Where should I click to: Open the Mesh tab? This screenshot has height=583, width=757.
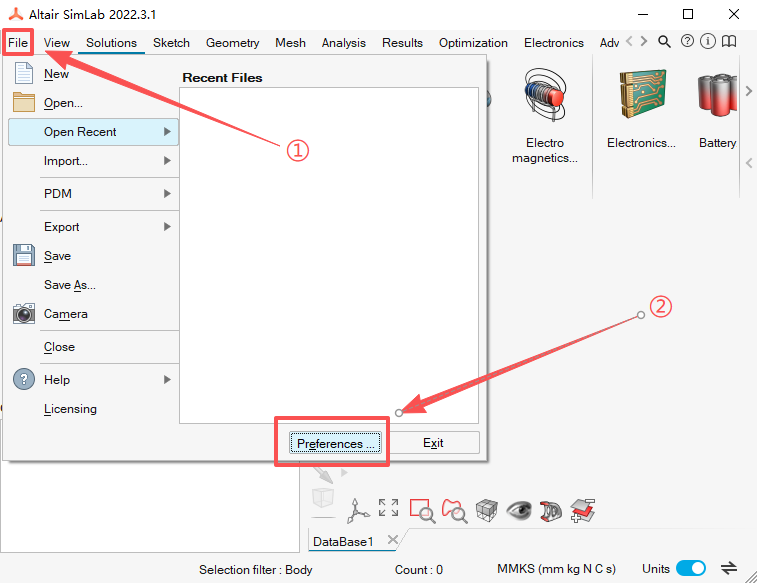click(290, 42)
